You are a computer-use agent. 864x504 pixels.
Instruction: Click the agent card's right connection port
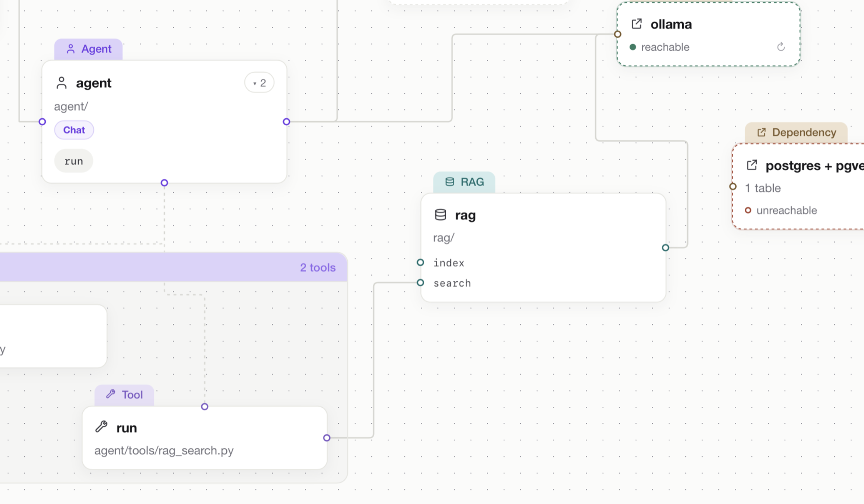point(286,122)
